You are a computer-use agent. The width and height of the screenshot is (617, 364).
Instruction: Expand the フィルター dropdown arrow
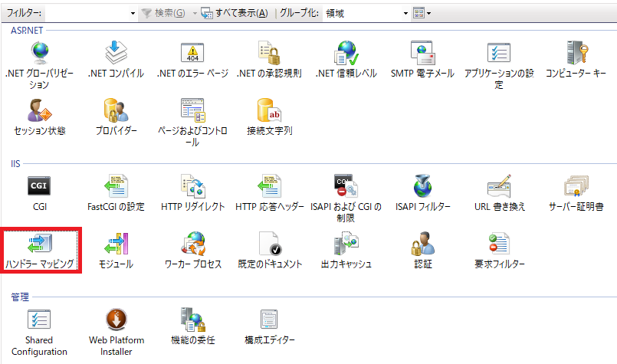(133, 13)
